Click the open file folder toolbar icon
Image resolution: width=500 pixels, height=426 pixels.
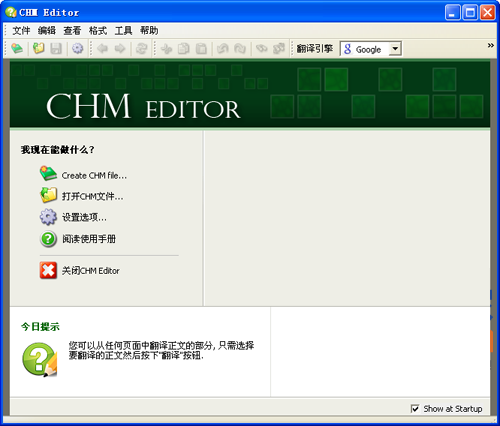pyautogui.click(x=39, y=49)
